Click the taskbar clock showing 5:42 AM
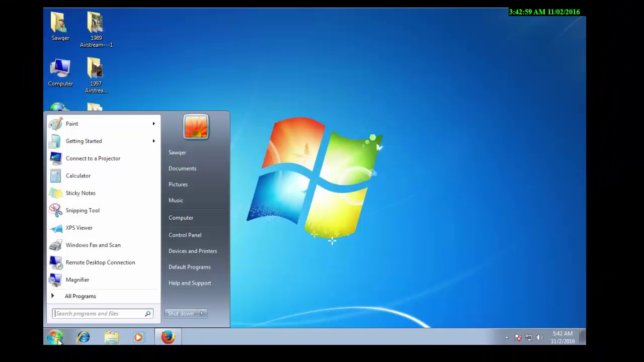 [x=562, y=337]
